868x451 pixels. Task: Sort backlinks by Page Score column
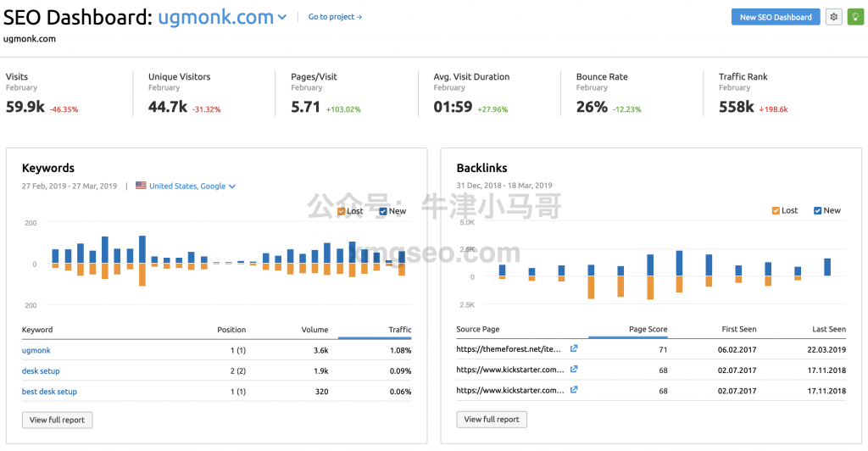pos(648,329)
